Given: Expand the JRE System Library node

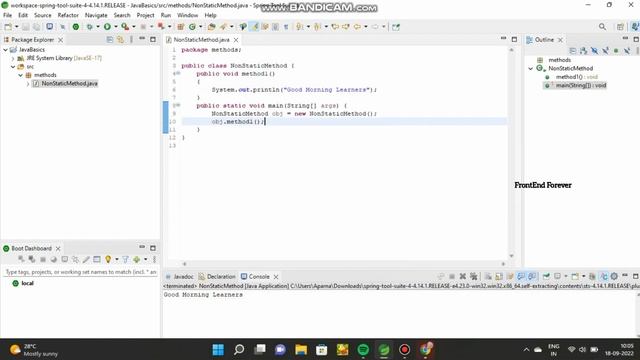Looking at the screenshot, I should click(x=13, y=58).
